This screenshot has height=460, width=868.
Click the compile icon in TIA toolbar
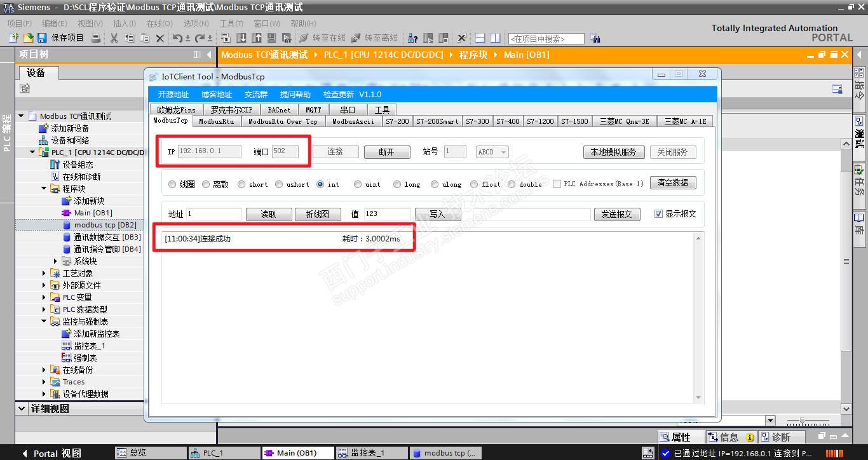(x=227, y=38)
